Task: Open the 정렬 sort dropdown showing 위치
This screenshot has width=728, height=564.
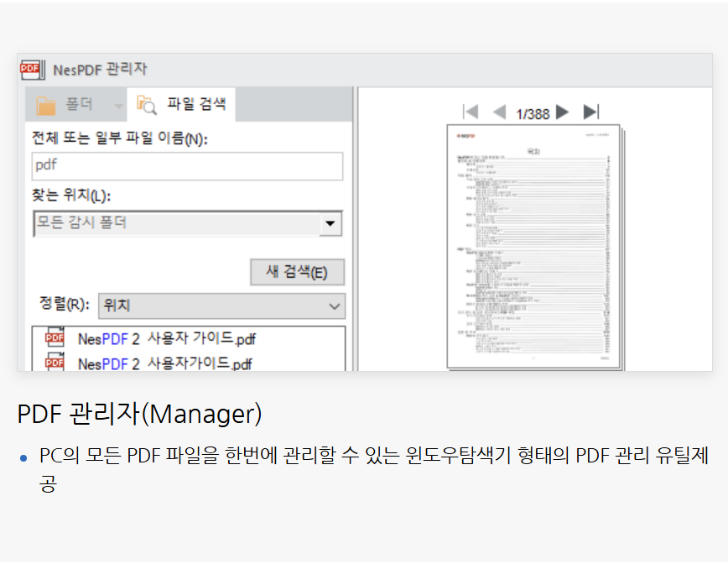Action: [222, 305]
